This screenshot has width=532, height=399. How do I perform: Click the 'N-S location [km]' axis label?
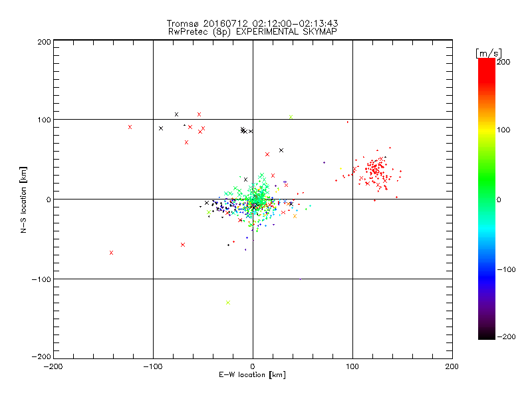[23, 199]
